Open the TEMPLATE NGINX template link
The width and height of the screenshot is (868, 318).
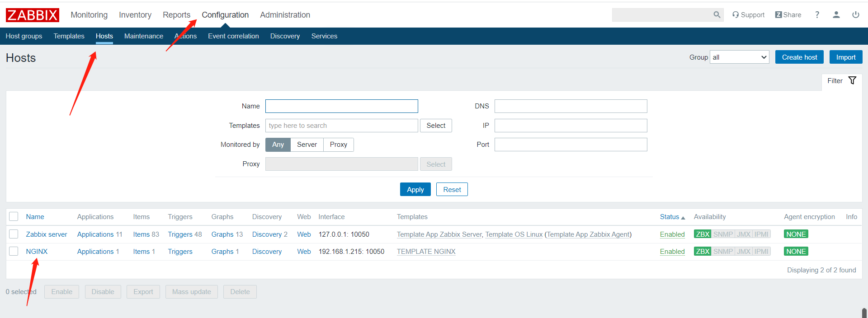tap(426, 252)
